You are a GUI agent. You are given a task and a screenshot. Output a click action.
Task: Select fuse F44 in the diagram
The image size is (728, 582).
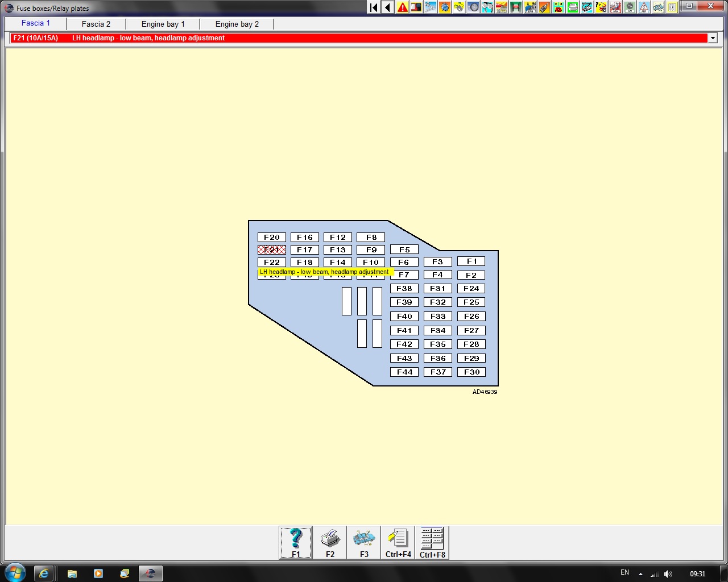404,372
